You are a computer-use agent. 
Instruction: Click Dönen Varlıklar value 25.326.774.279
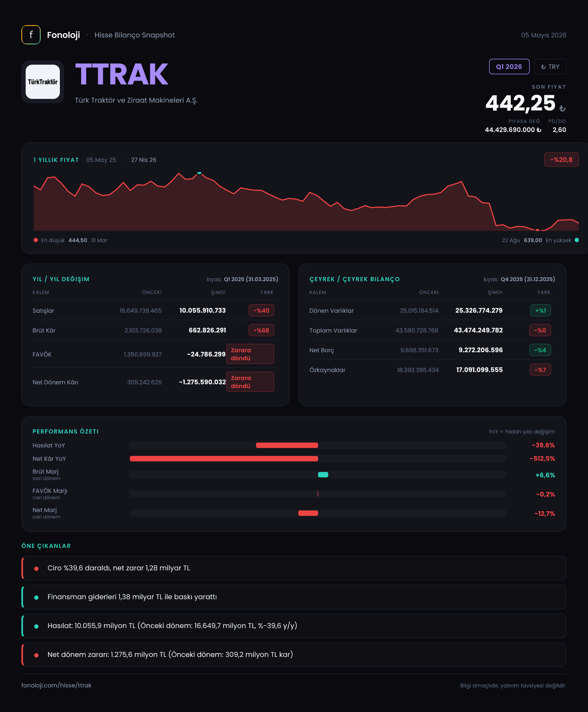click(479, 311)
